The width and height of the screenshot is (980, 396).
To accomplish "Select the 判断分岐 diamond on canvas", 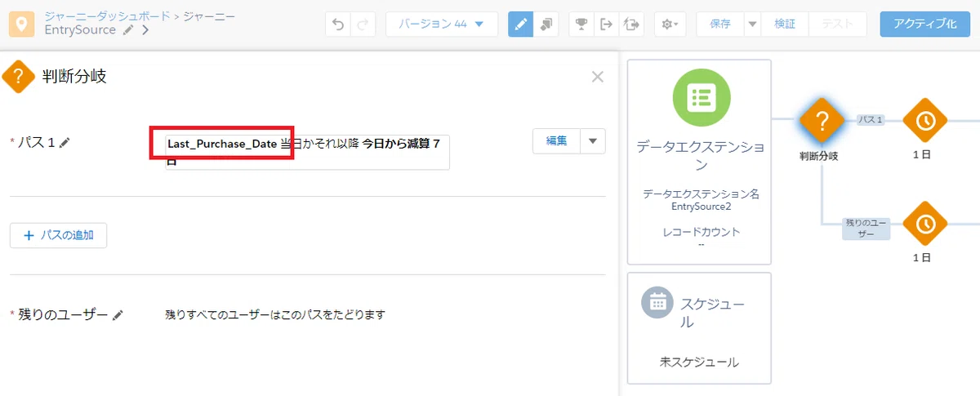I will 821,121.
